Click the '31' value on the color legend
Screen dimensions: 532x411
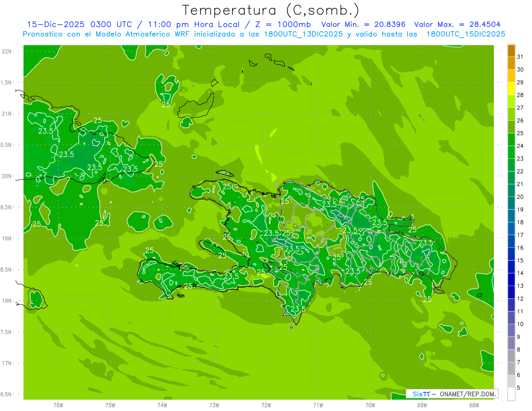520,57
